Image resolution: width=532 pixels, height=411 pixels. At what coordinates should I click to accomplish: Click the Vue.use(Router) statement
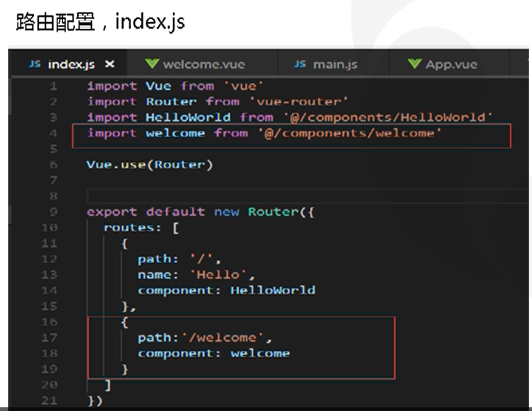pos(149,165)
